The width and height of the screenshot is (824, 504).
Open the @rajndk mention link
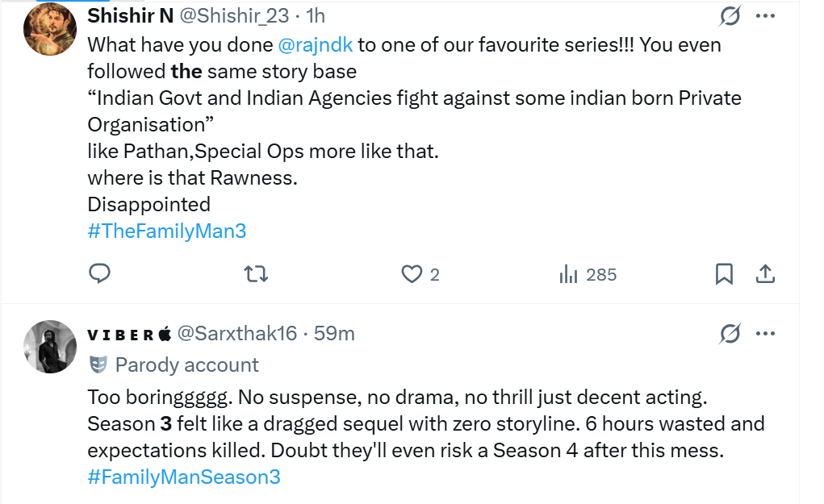316,44
